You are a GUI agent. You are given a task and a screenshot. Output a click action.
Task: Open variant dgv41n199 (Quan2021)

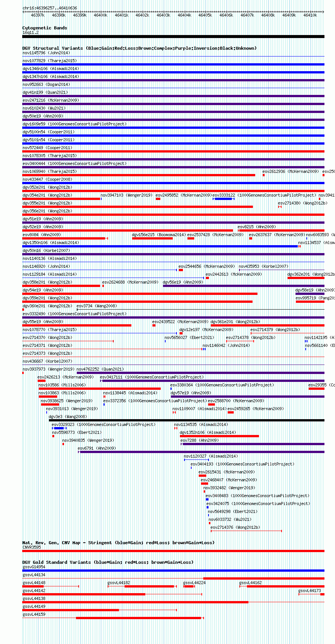click(45, 92)
